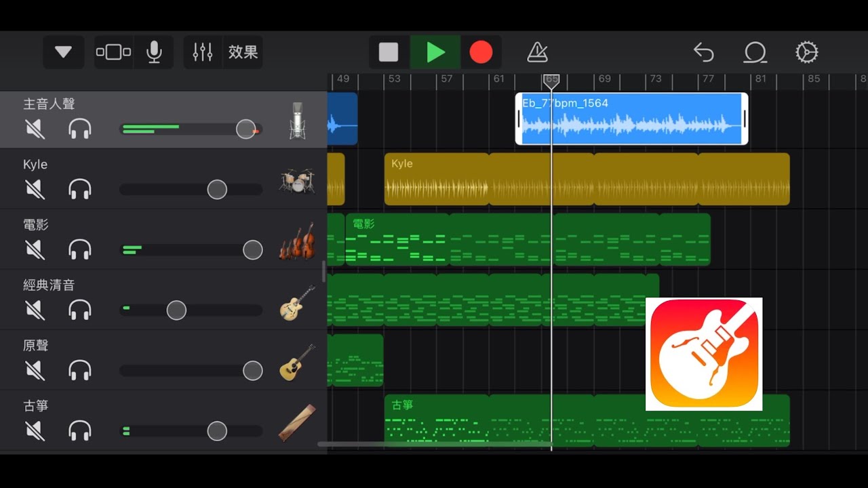Set the 原聲 track volume slider knob
This screenshot has width=868, height=488.
point(253,371)
